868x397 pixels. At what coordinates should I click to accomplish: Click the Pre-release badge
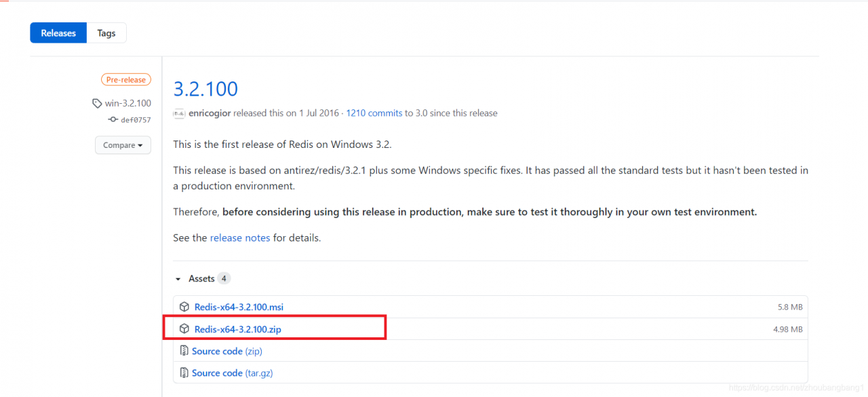126,79
